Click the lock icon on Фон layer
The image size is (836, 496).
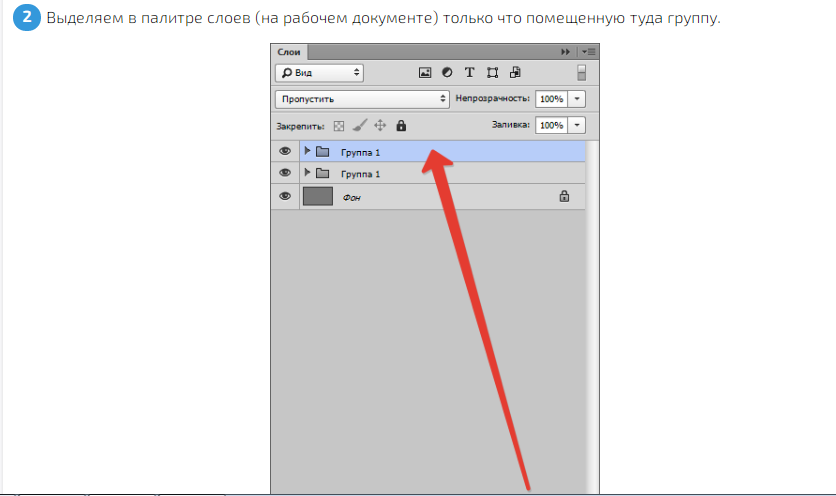pos(564,197)
